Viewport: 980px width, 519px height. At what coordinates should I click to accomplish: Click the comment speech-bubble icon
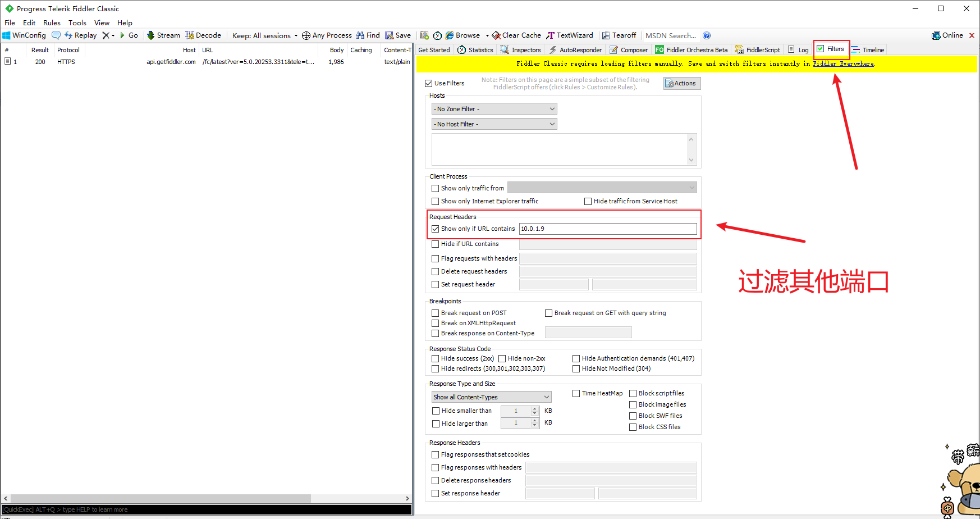pos(56,35)
